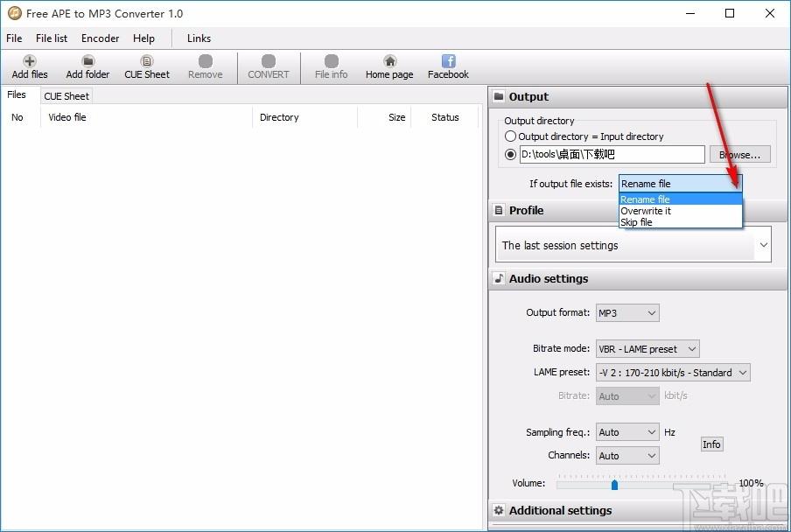
Task: Open the Home page toolbar icon
Action: (x=389, y=61)
